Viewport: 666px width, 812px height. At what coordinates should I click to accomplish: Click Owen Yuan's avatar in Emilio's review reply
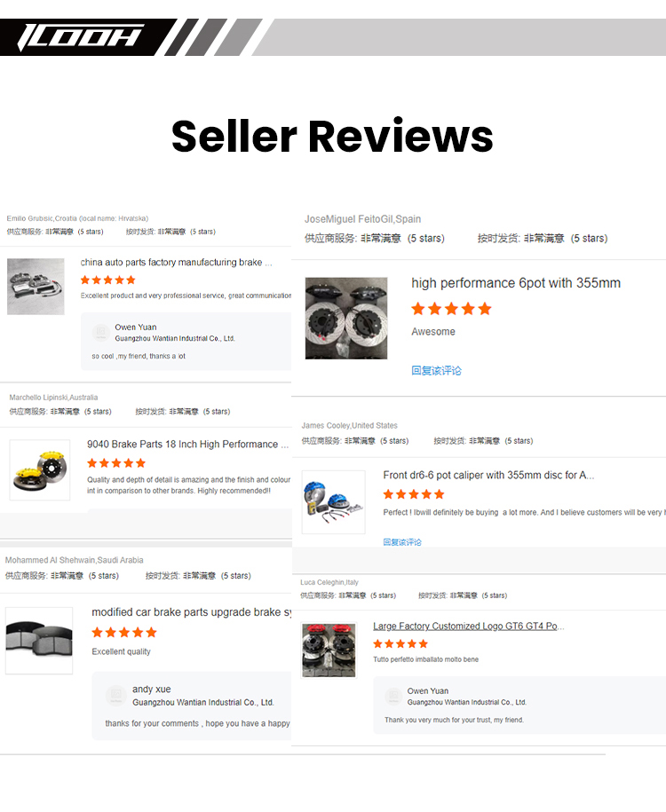pos(100,332)
